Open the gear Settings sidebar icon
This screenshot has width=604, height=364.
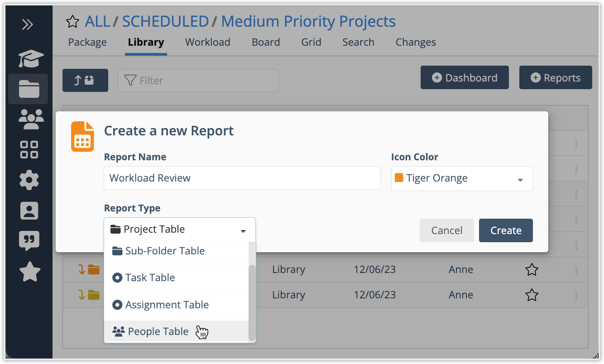(x=29, y=180)
